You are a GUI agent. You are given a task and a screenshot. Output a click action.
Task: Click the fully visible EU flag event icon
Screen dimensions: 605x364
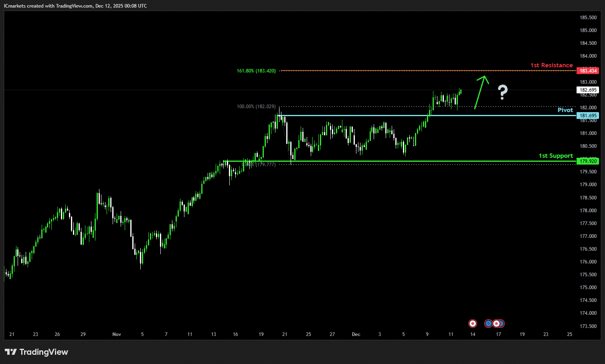[488, 324]
